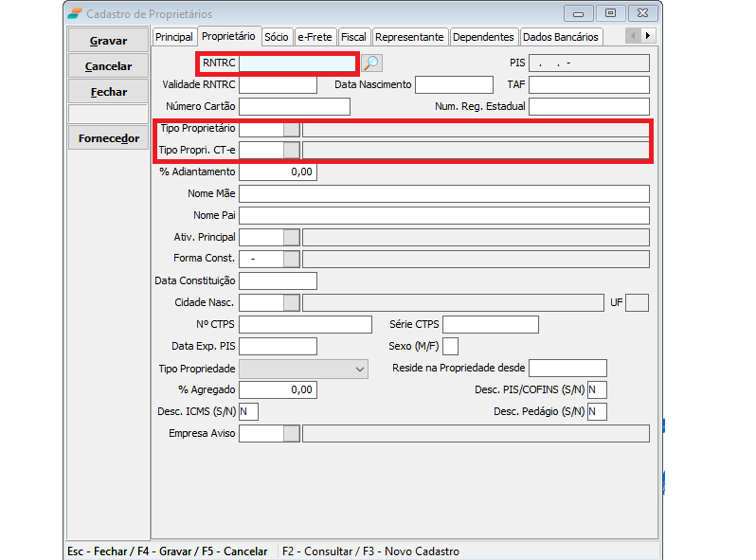Click lookup button beside Tipo Proprietário

(x=292, y=129)
